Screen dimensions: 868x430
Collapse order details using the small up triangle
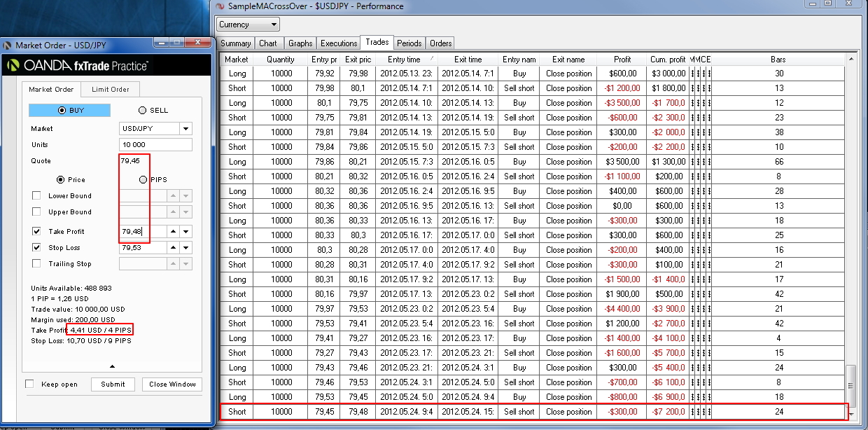[x=113, y=366]
